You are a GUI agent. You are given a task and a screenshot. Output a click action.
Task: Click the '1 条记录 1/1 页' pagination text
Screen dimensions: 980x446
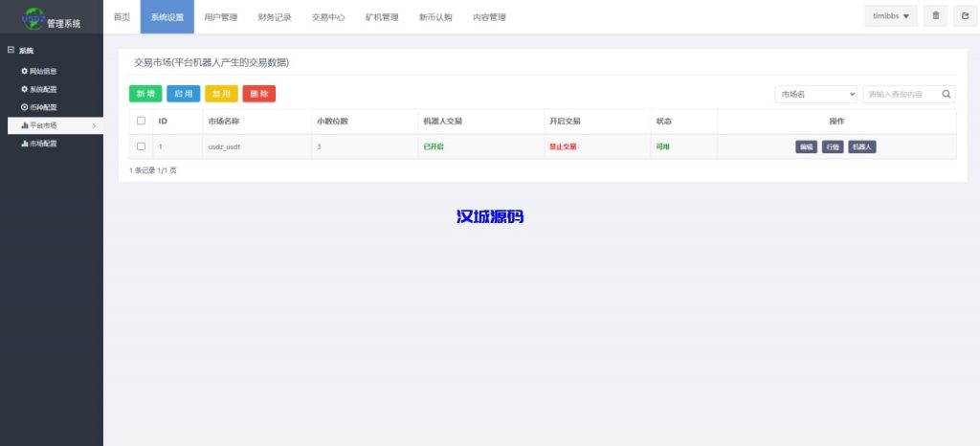coord(153,170)
